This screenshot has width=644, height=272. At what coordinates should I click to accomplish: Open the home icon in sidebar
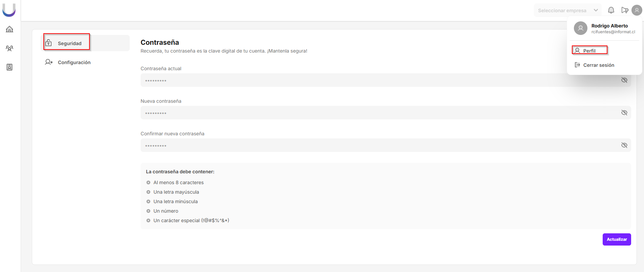(9, 29)
